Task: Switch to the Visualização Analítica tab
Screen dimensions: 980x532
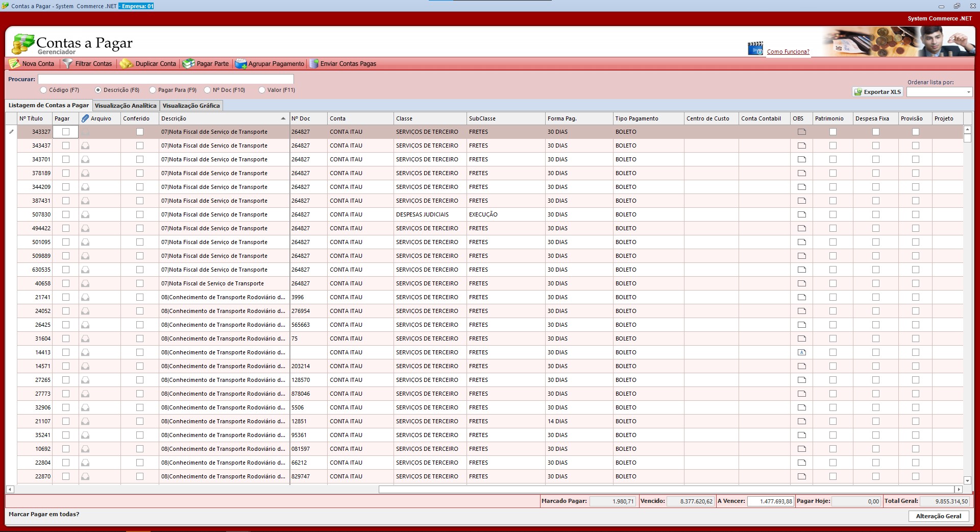Action: tap(126, 106)
